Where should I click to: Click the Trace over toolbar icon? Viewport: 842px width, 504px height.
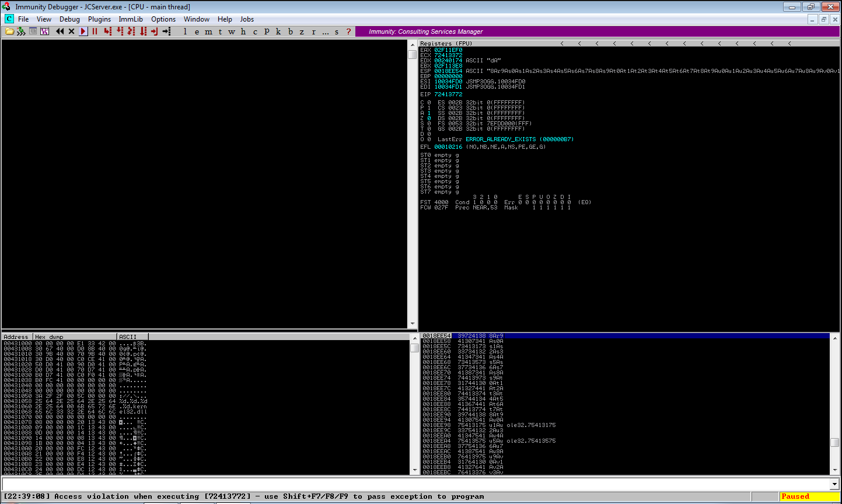tap(143, 32)
